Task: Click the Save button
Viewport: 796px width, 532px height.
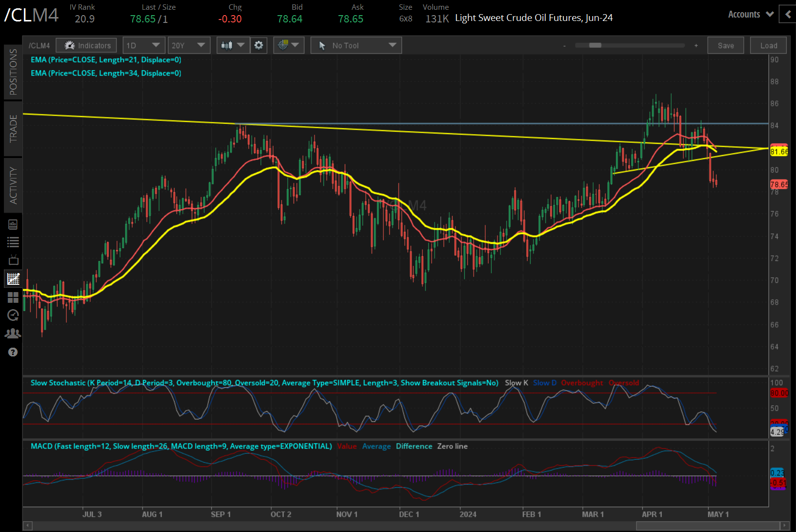Action: coord(726,45)
